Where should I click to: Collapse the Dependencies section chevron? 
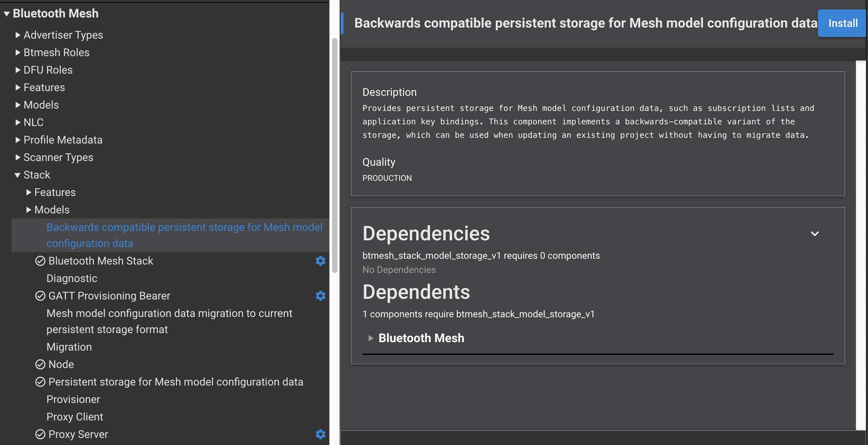click(815, 234)
